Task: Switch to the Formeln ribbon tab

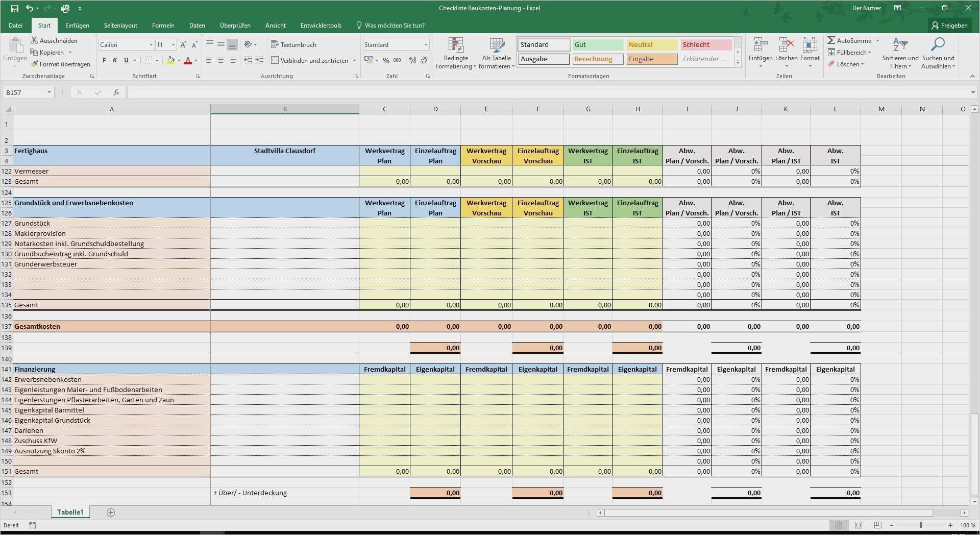Action: (x=163, y=25)
